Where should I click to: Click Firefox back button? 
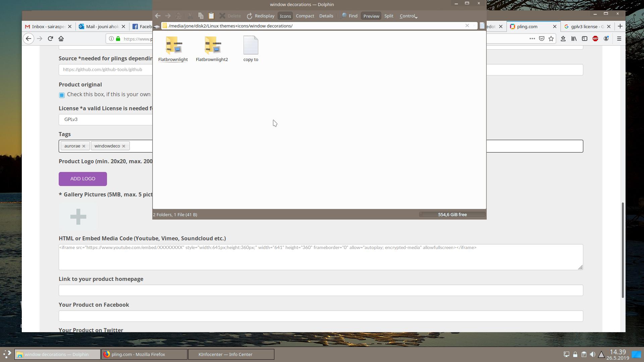[29, 39]
